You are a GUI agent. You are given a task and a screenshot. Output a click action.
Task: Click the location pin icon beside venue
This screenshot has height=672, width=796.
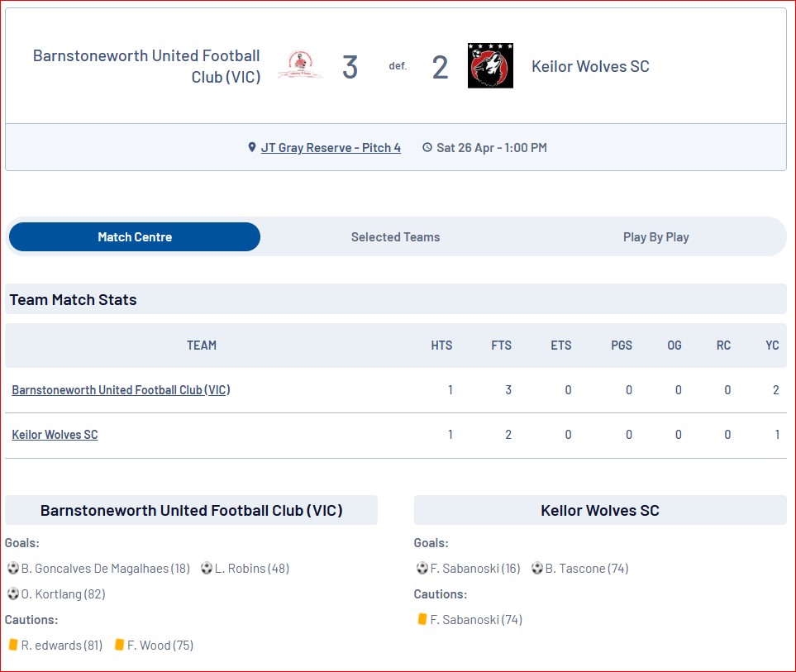point(252,148)
